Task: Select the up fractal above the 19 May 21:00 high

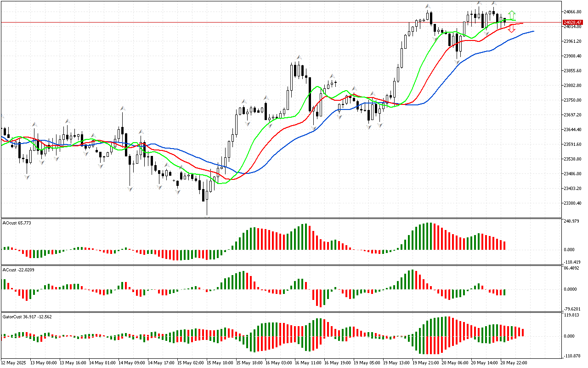Action: [428, 6]
